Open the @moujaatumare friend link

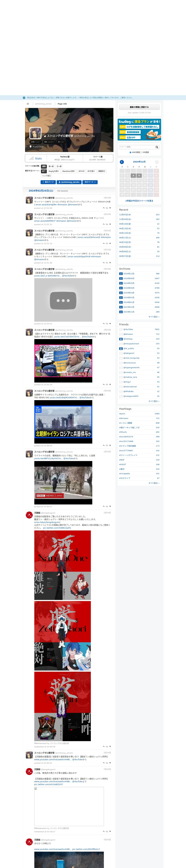coord(131,344)
